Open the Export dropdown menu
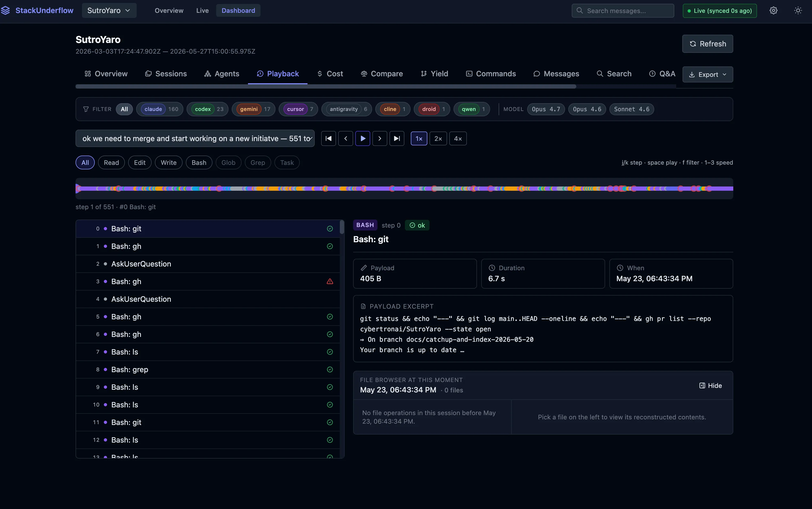The image size is (812, 509). [708, 74]
